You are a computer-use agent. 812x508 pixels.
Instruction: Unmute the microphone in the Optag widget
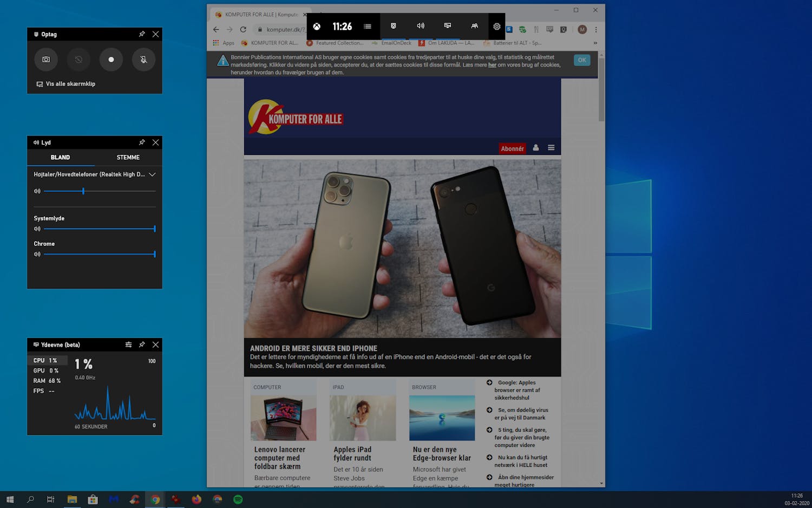pos(143,60)
